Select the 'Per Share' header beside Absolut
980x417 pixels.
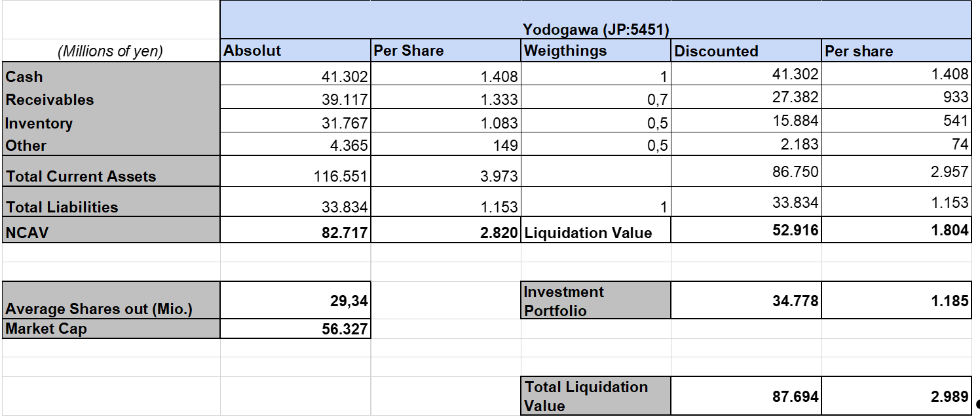[445, 51]
